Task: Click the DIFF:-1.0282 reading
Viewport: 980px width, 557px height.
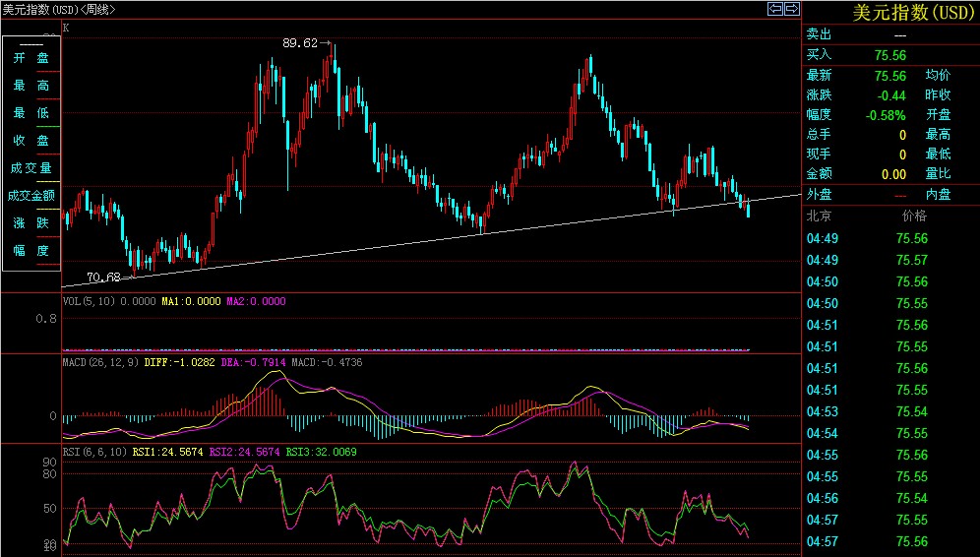Action: coord(179,362)
